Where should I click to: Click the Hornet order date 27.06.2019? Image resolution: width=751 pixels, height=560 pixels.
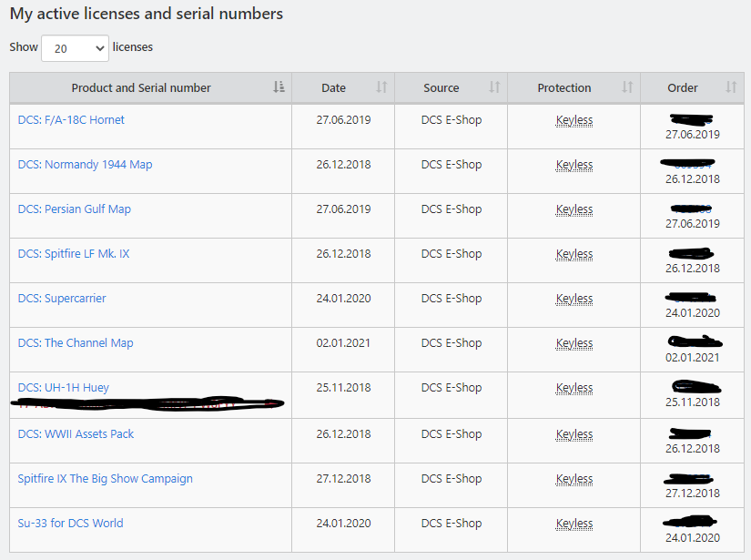pyautogui.click(x=693, y=135)
